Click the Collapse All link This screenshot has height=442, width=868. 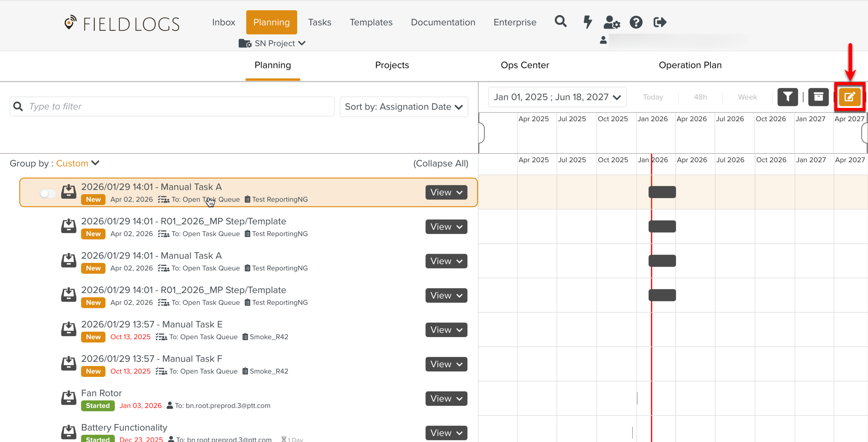tap(440, 164)
